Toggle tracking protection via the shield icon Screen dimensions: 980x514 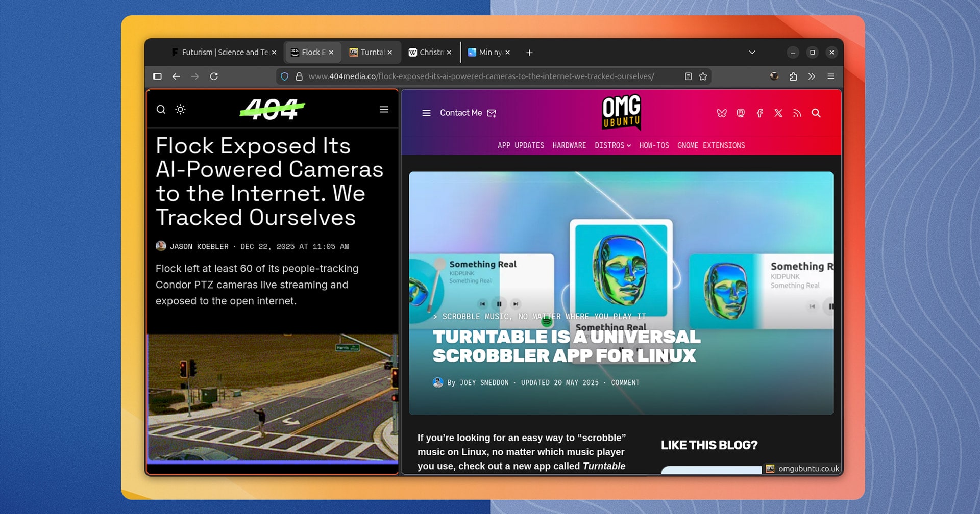(x=284, y=76)
